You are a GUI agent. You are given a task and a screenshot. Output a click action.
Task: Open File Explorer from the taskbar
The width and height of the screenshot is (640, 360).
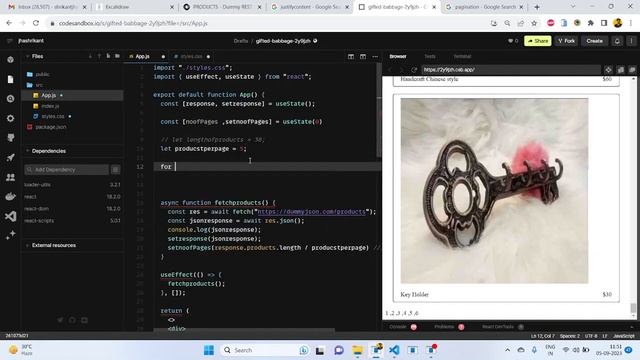tap(358, 350)
